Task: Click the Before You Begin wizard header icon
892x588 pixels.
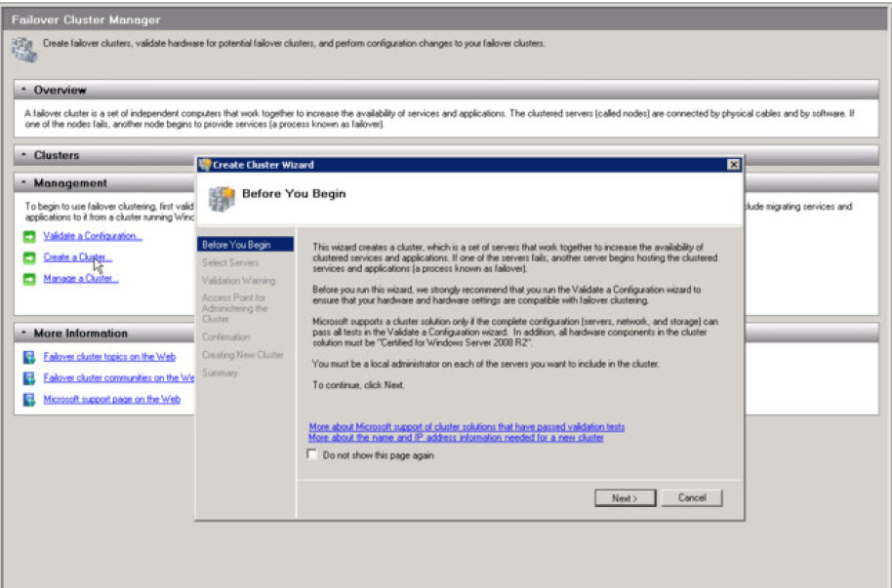Action: click(222, 199)
